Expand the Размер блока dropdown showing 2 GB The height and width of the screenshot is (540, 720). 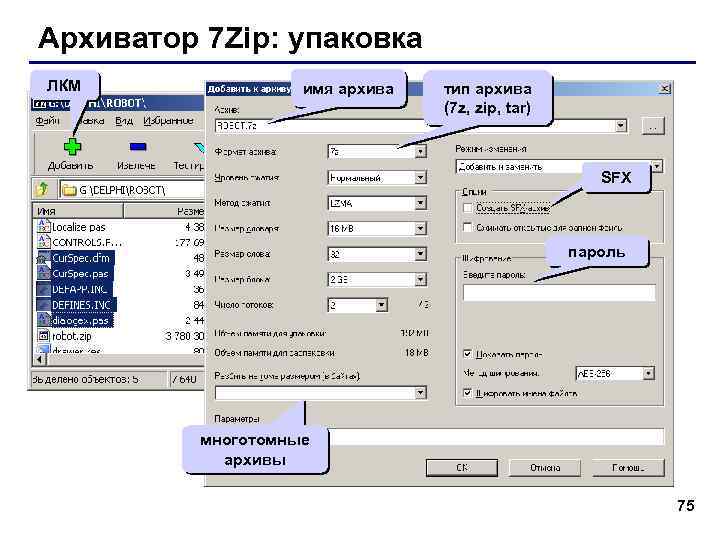coord(420,279)
